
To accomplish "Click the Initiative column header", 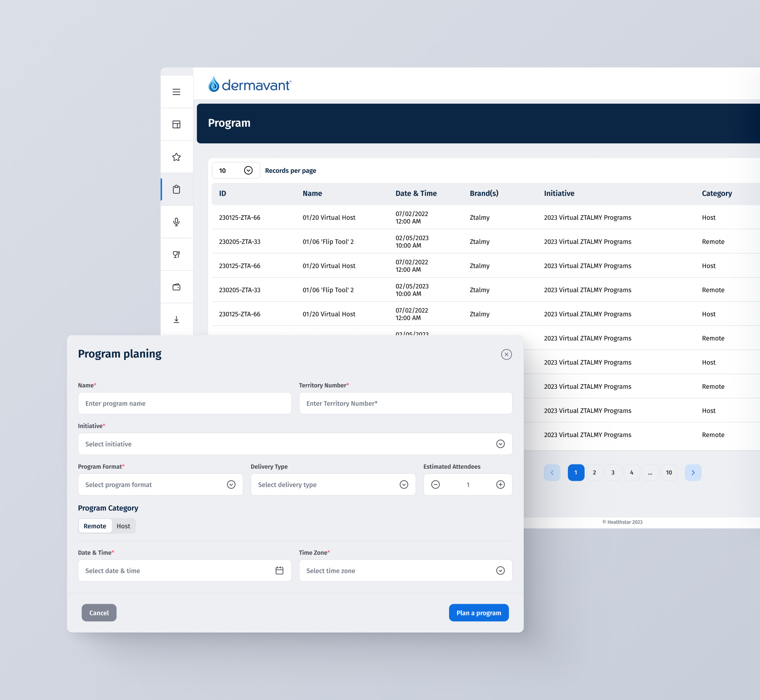I will 559,193.
